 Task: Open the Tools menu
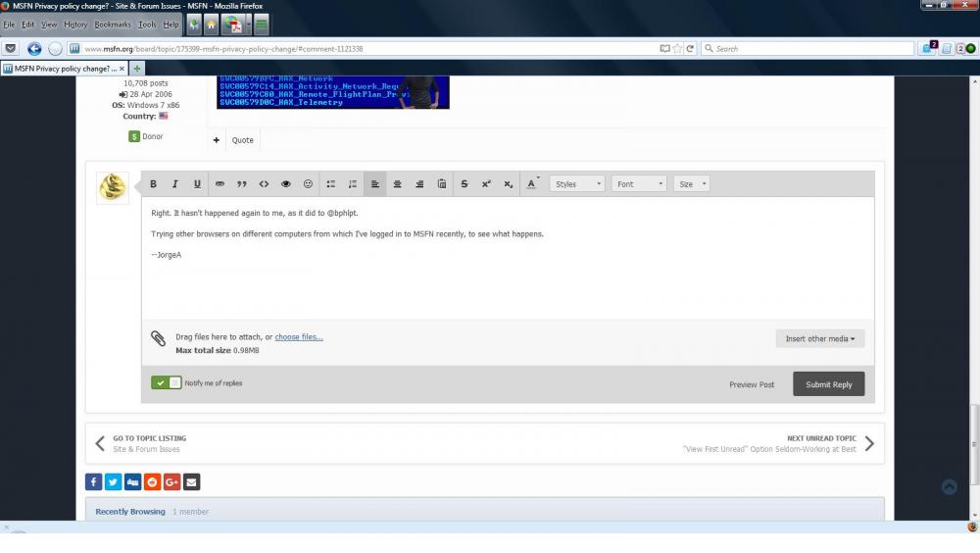coord(147,24)
